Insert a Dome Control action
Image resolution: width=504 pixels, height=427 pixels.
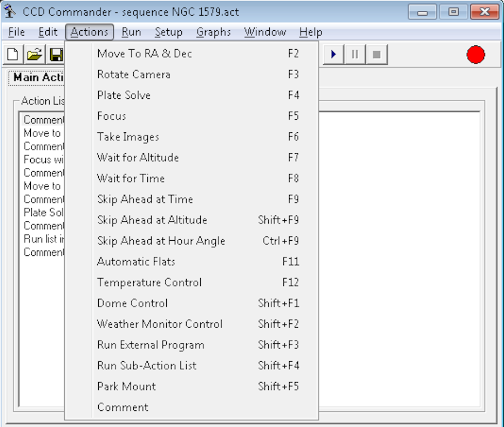pyautogui.click(x=132, y=303)
